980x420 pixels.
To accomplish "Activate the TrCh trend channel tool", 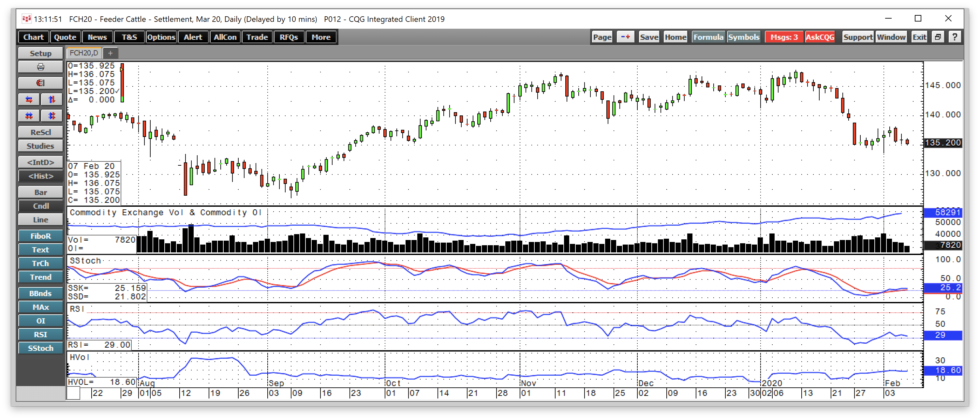I will [x=40, y=263].
